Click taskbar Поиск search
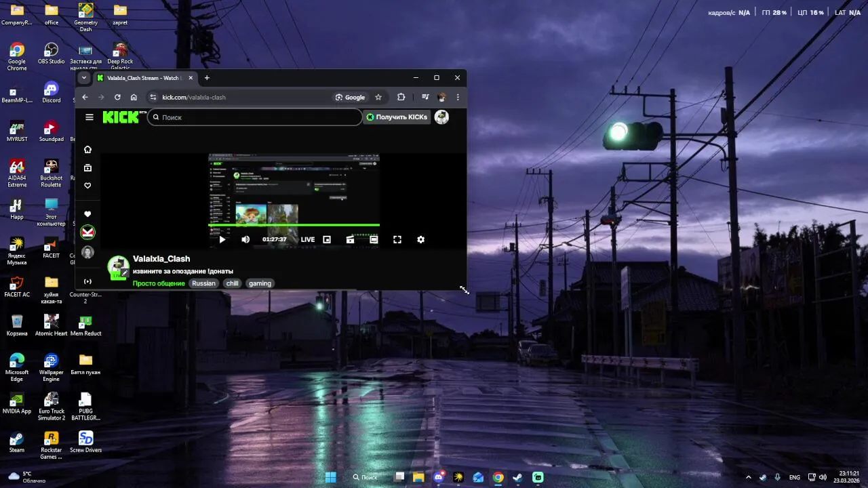The width and height of the screenshot is (868, 488). tap(365, 477)
